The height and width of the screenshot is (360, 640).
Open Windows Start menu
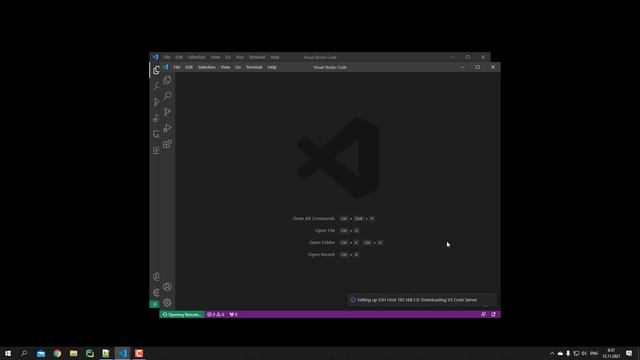[8, 353]
